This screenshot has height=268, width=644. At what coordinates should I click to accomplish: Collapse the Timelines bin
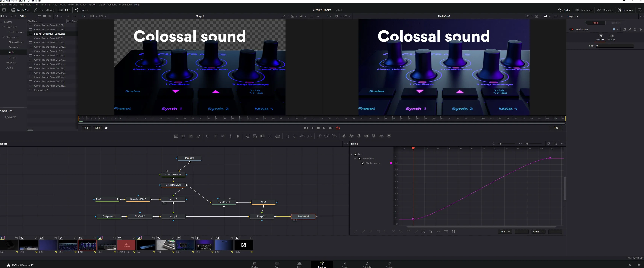click(4, 27)
